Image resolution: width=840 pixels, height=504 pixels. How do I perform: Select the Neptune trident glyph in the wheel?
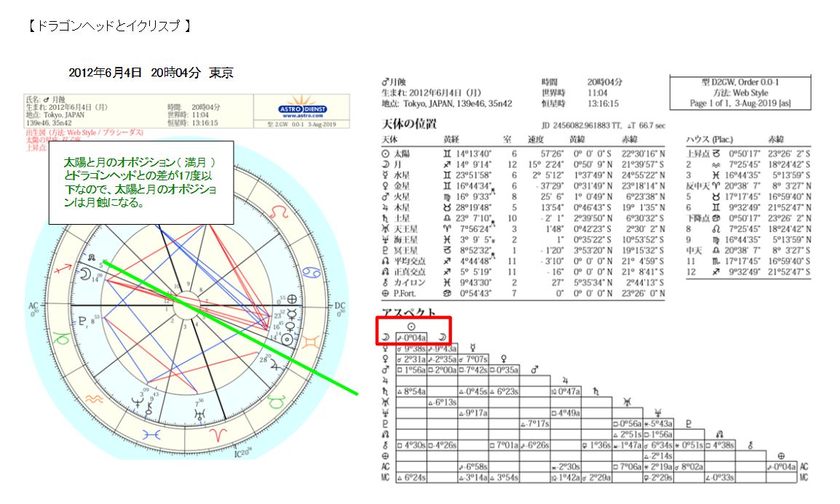[138, 401]
